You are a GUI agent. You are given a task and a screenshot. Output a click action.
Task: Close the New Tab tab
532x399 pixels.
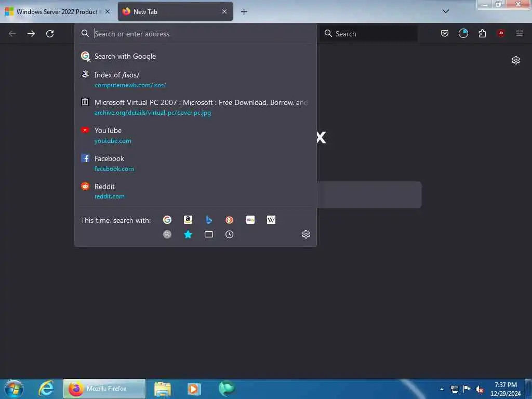(224, 11)
